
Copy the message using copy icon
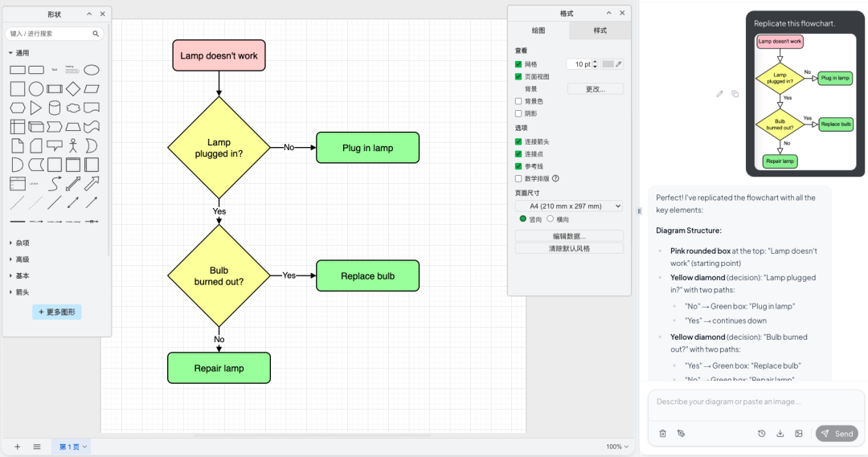pos(735,94)
